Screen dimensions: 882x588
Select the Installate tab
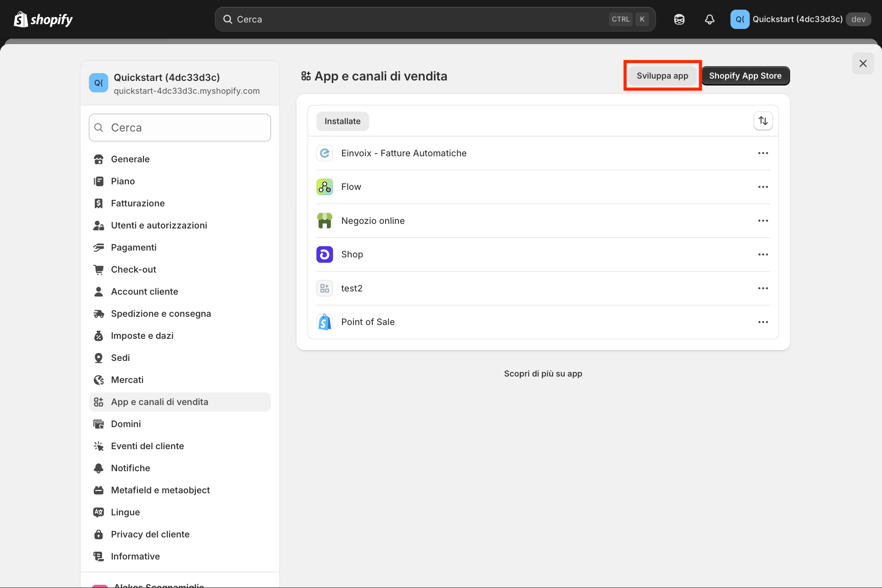click(x=342, y=121)
